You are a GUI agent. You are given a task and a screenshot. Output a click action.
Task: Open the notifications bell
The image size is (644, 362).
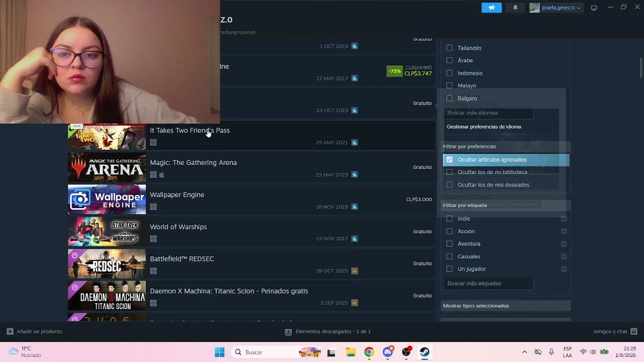pyautogui.click(x=515, y=8)
